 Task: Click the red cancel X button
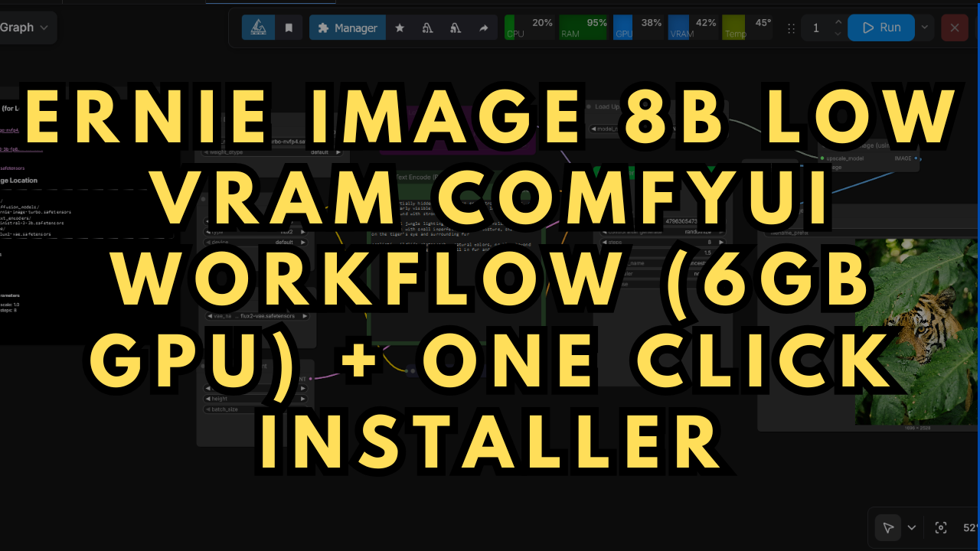coord(954,28)
